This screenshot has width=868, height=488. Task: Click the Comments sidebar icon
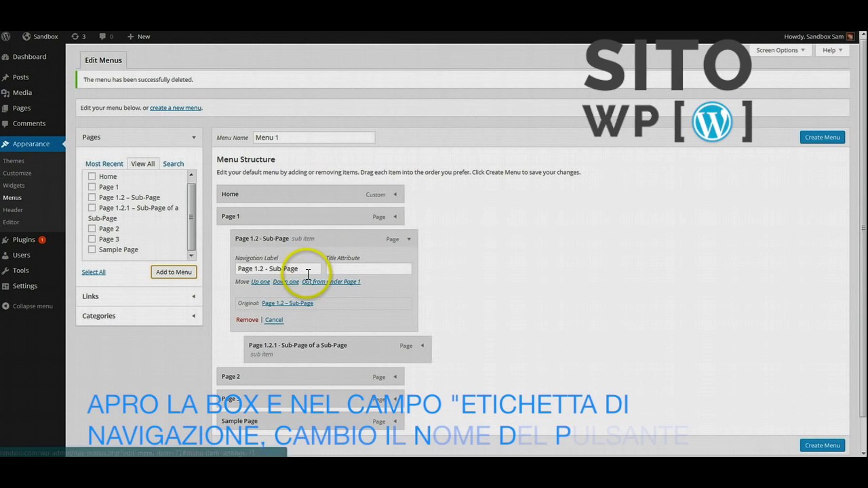(5, 124)
